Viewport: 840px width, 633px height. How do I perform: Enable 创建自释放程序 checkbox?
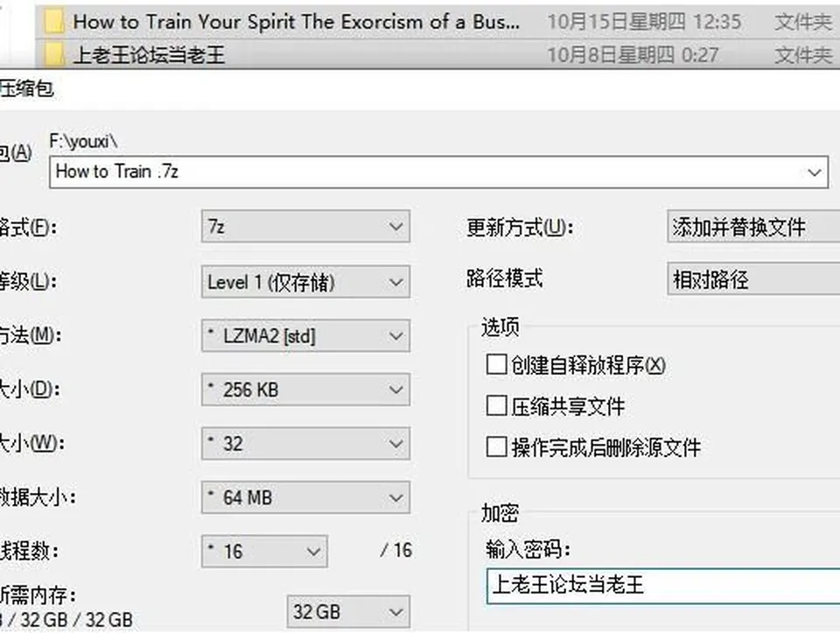click(x=496, y=364)
